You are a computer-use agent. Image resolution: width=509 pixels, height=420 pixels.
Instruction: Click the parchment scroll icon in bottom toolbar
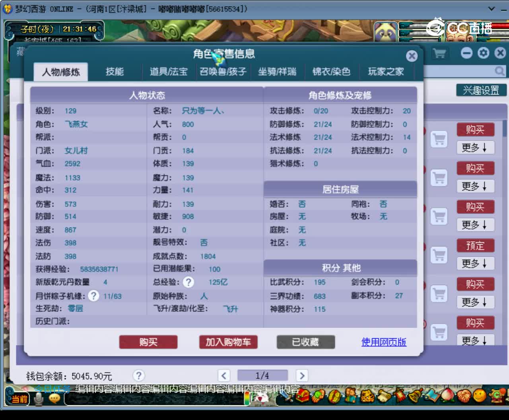coord(384,396)
